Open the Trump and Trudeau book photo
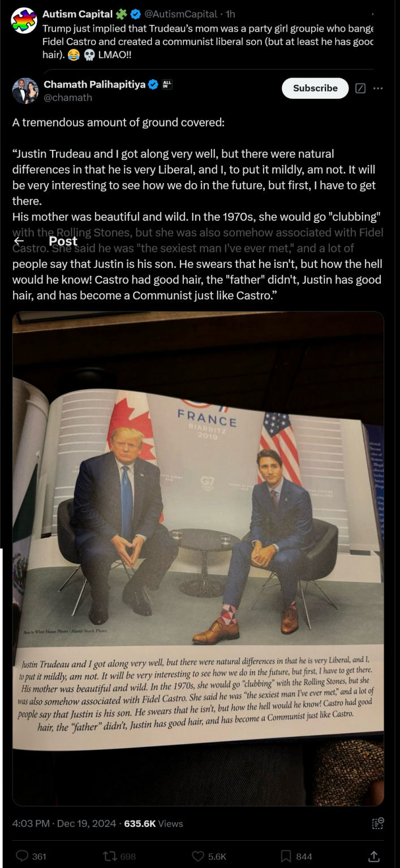The image size is (400, 868). 198,558
